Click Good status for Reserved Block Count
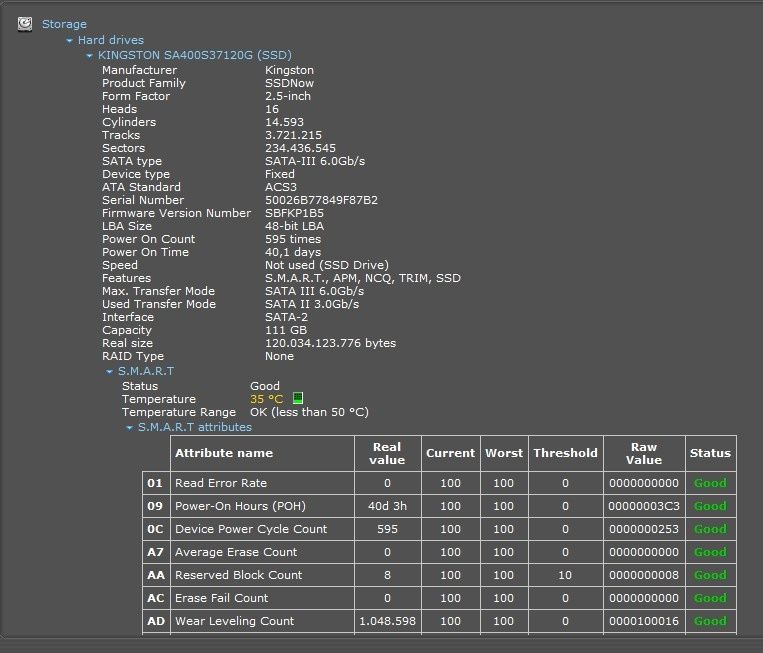The width and height of the screenshot is (763, 653). click(710, 575)
